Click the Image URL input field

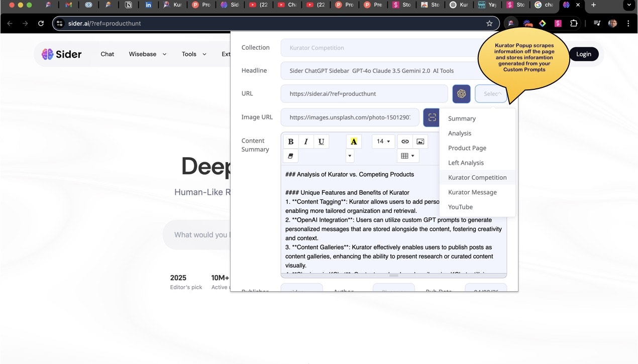click(x=350, y=117)
